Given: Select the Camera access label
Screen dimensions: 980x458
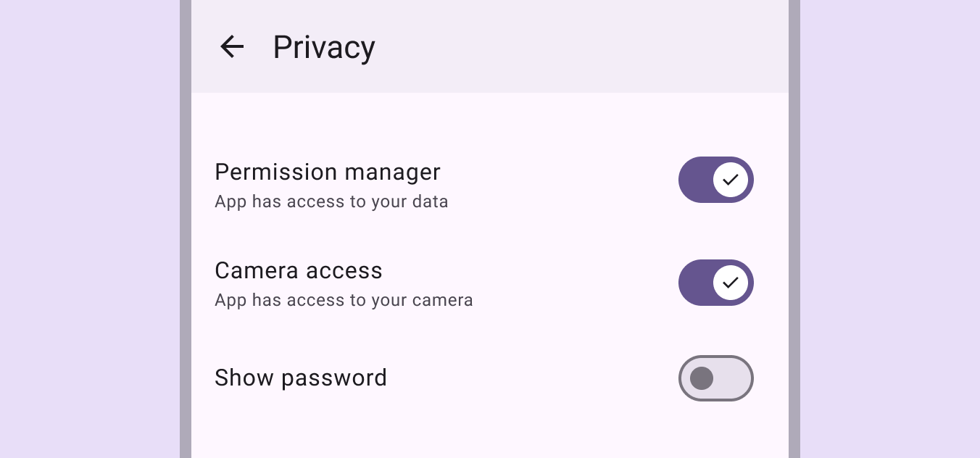Looking at the screenshot, I should [x=298, y=270].
